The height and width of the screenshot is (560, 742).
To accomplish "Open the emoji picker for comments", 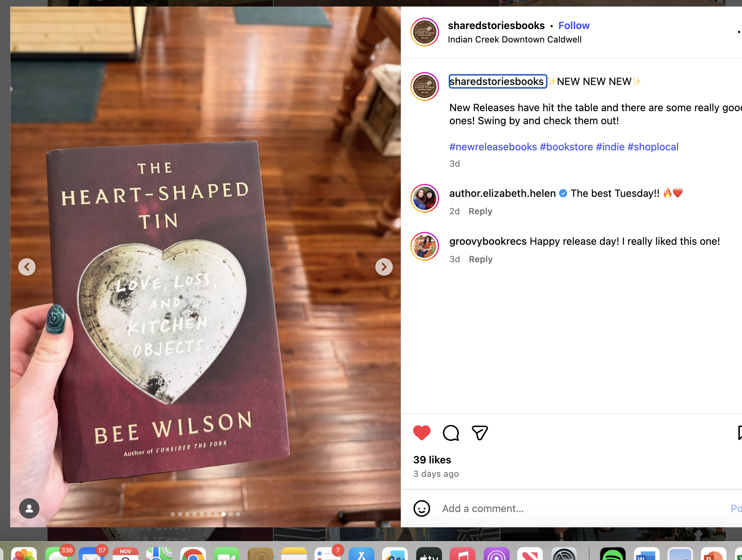I will tap(421, 508).
